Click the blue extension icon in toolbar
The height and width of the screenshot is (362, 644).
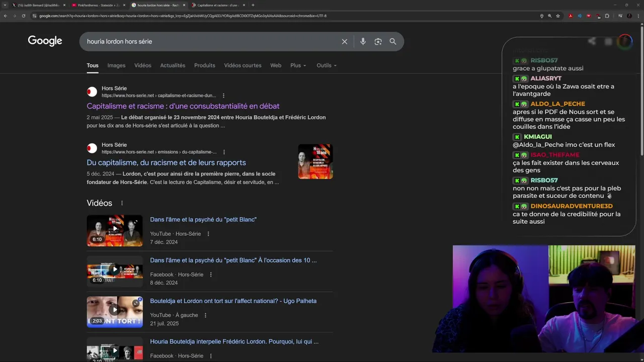tap(580, 16)
